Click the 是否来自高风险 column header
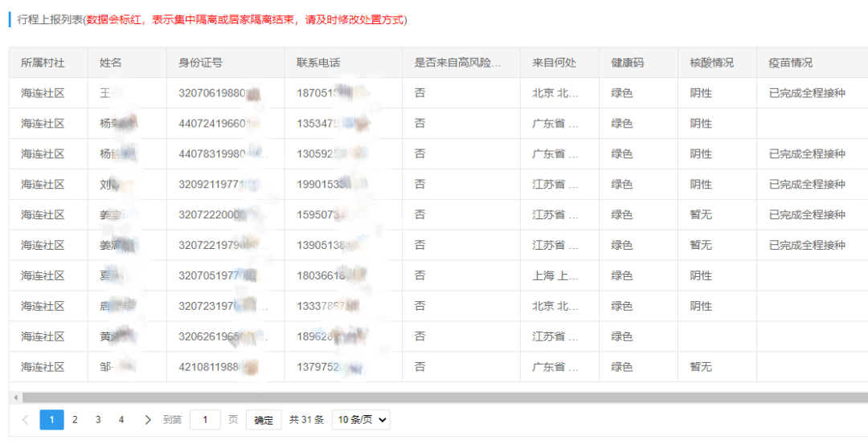This screenshot has width=868, height=444. tap(457, 63)
